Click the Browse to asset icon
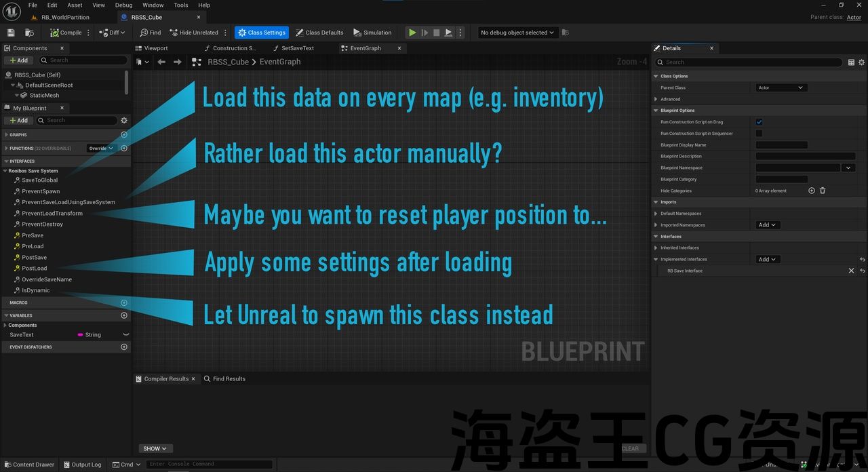 [x=29, y=33]
